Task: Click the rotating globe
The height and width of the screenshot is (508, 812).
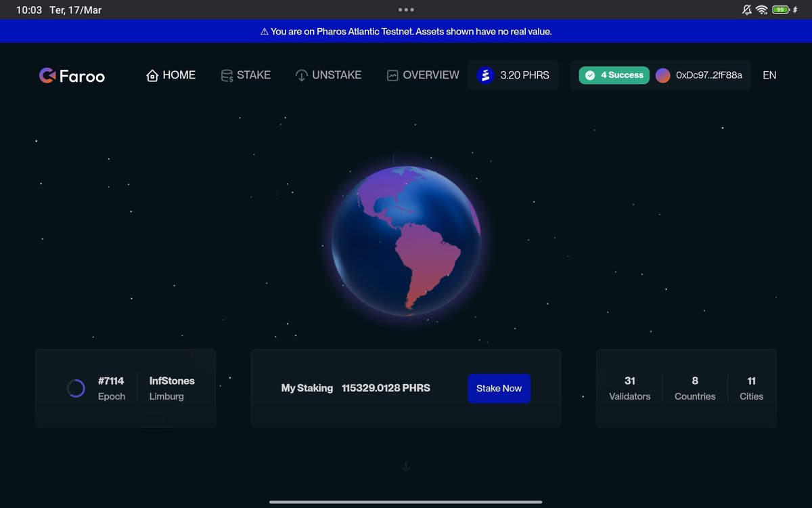Action: pos(406,241)
